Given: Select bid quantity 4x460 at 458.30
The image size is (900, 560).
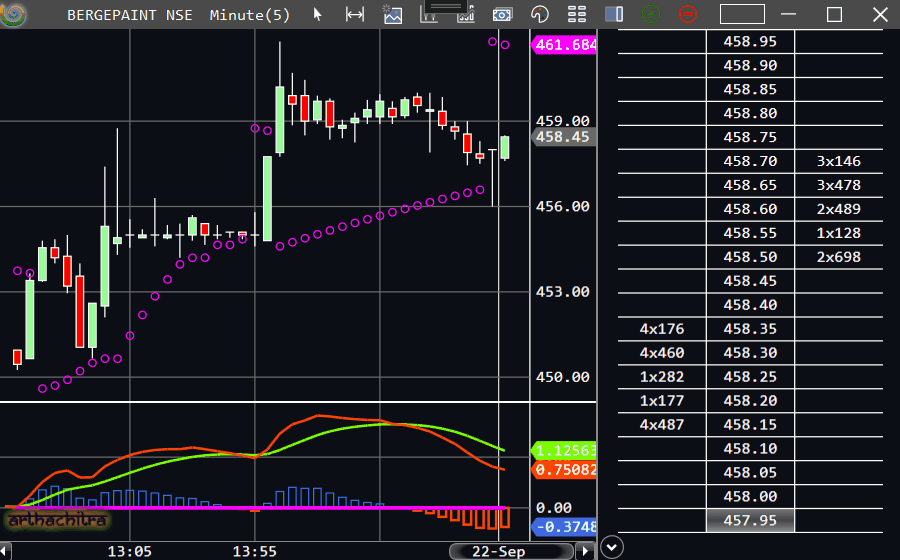Looking at the screenshot, I should pyautogui.click(x=662, y=353).
